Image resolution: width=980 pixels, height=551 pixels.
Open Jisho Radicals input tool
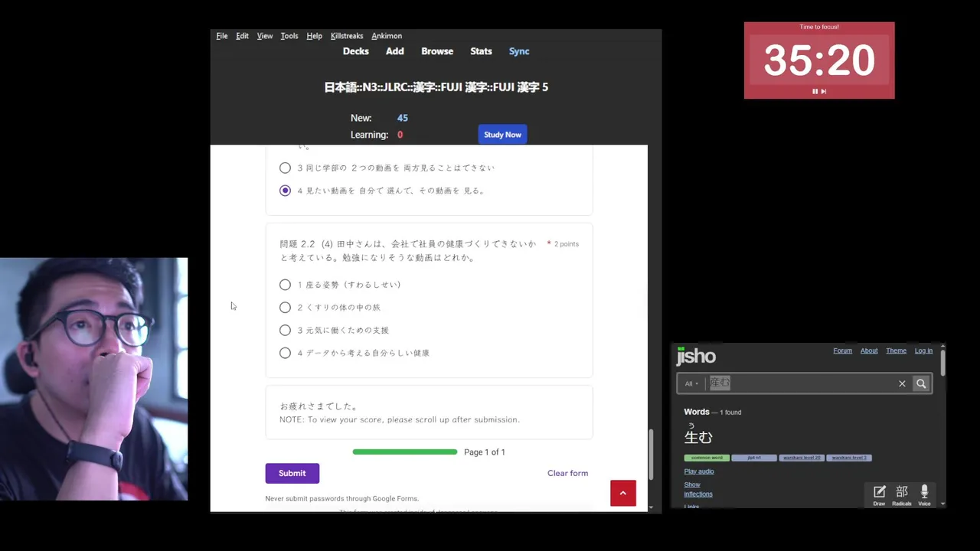902,494
